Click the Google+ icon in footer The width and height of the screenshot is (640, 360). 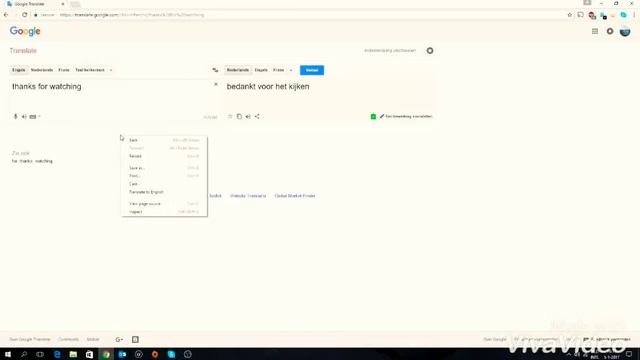[x=119, y=340]
